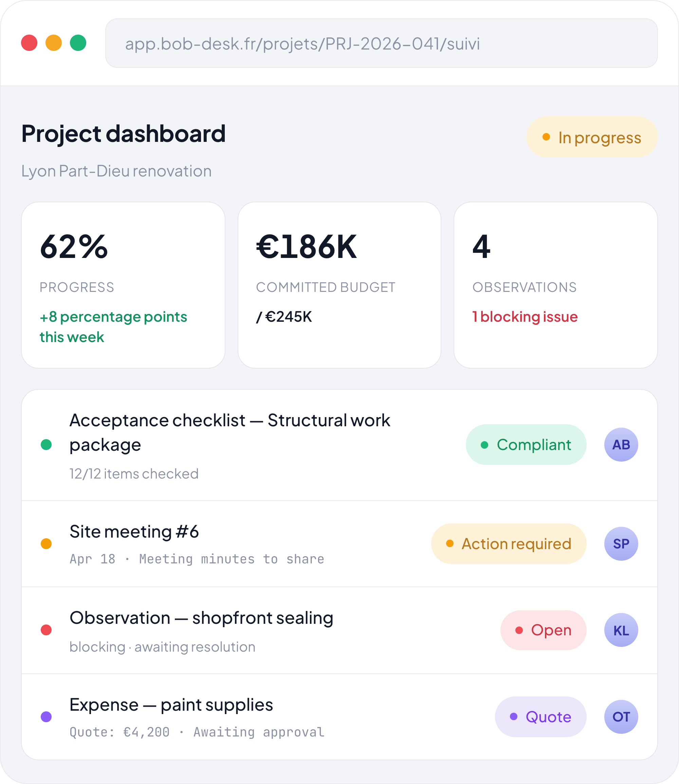The image size is (679, 784).
Task: Click the OT avatar on Expense row
Action: (x=621, y=717)
